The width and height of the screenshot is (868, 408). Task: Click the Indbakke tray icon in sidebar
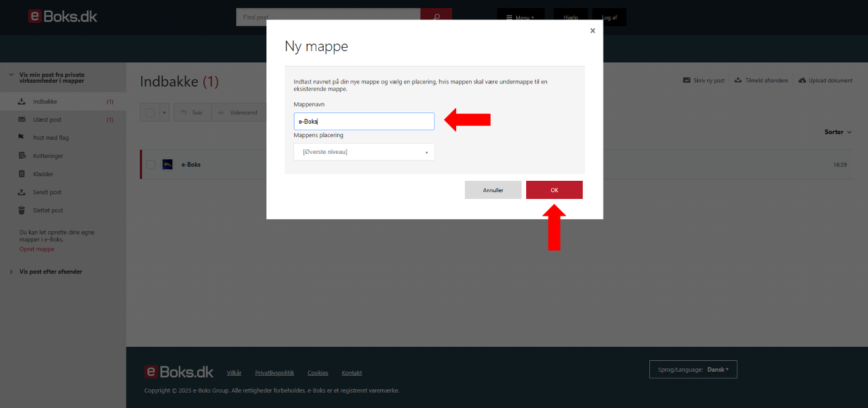pos(21,101)
